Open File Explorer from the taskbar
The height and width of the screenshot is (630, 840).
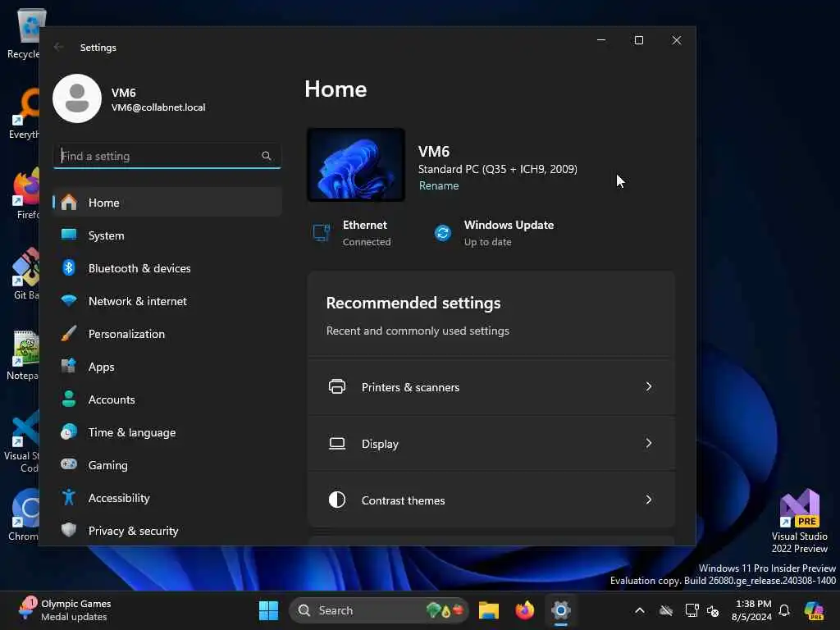point(489,610)
